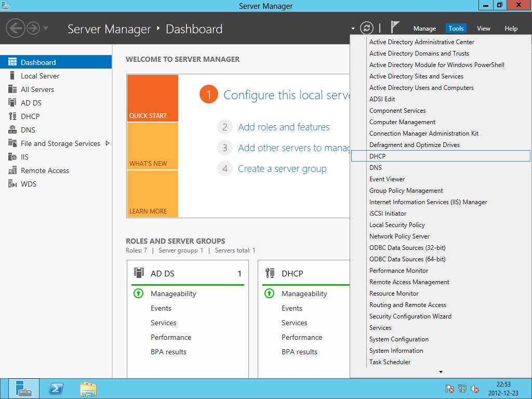Select DNS in the Tools menu

[x=441, y=168]
